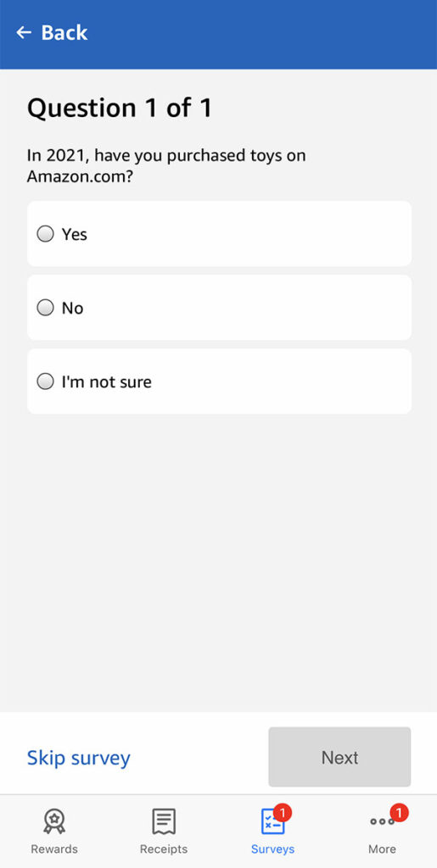Viewport: 437px width, 868px height.
Task: Click the Yes answer label text
Action: 74,234
